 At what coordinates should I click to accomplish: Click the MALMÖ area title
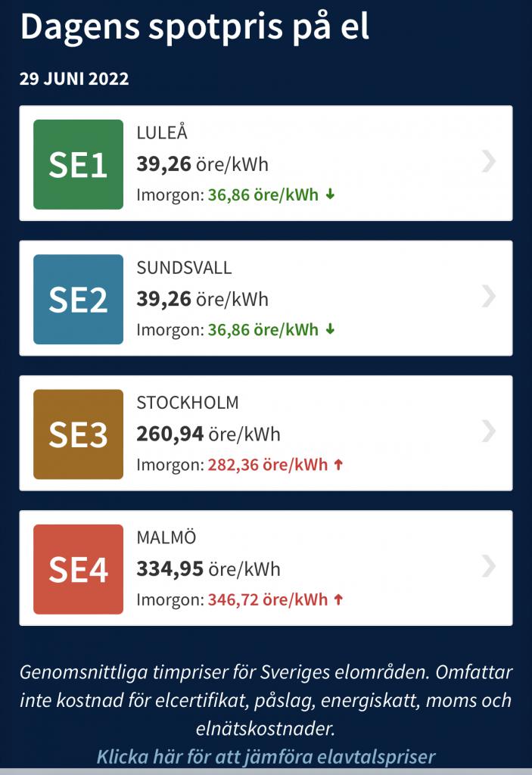[166, 537]
